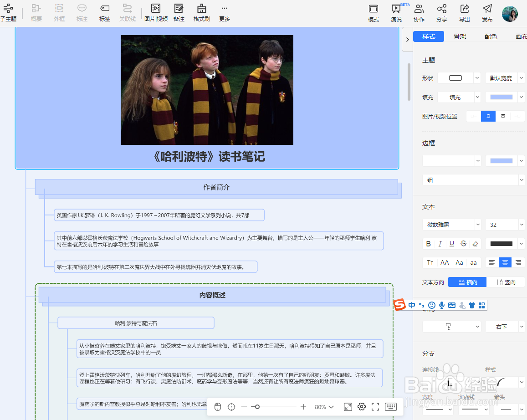Start the 演说 presentation mode
Screen dimensions: 527x420
coord(396,13)
